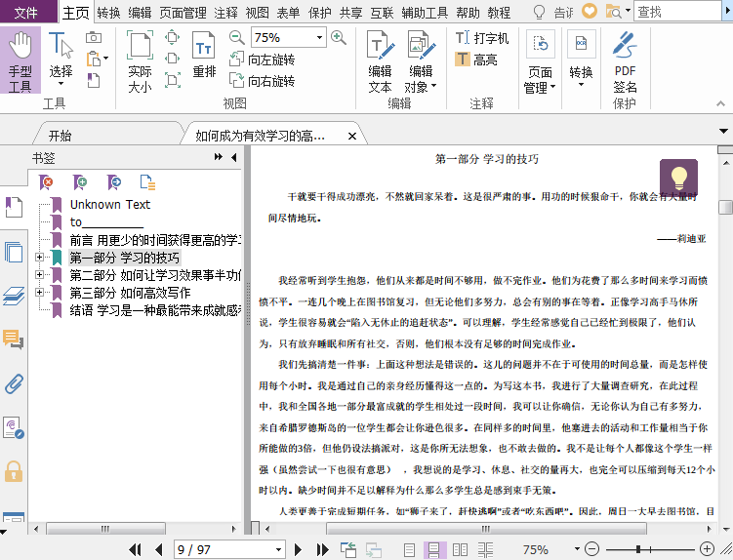733x560 pixels.
Task: Go to the first page button
Action: [x=135, y=549]
